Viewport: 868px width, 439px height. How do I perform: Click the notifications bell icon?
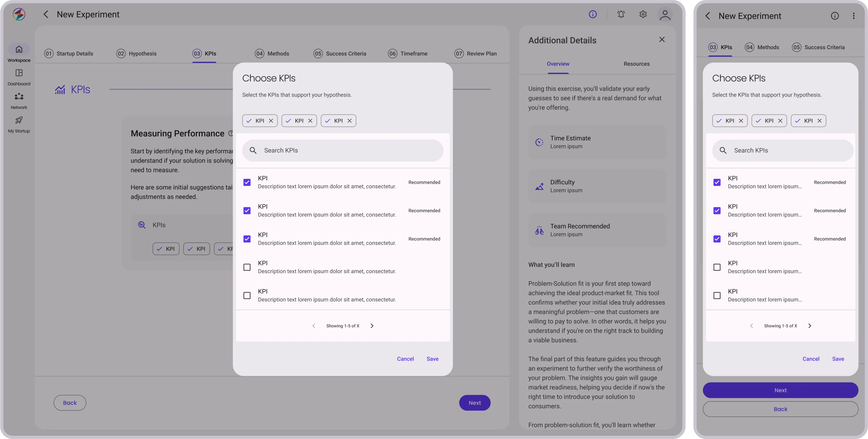point(621,14)
